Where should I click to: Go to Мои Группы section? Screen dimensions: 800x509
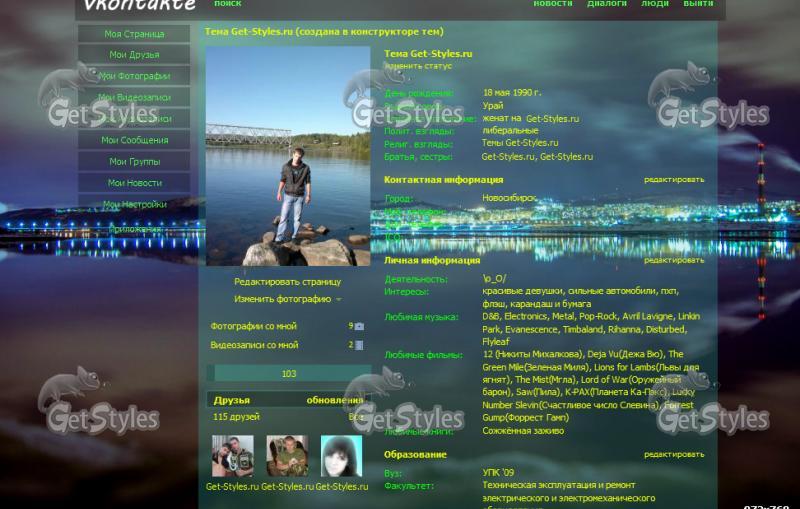coord(134,161)
